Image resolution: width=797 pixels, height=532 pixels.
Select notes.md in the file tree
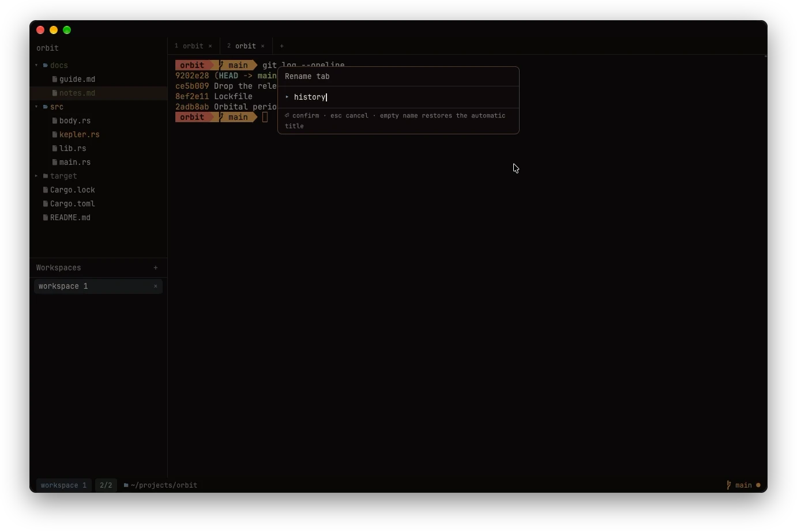point(99,93)
